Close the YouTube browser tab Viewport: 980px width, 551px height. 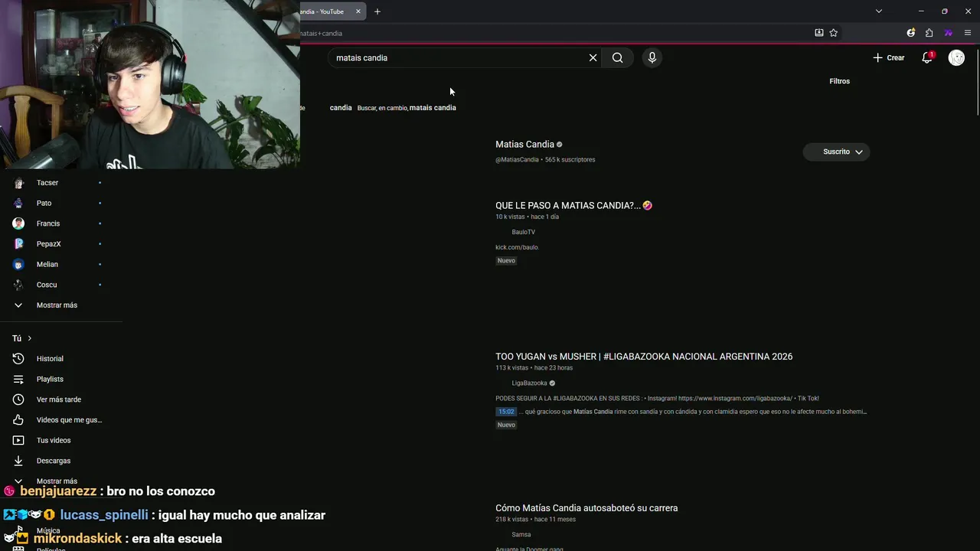click(x=358, y=11)
